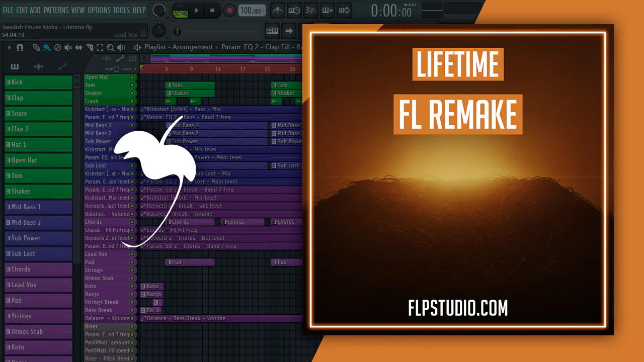Click the right-arrow toolbar icon
Screen dimensions: 644x362
tap(289, 31)
